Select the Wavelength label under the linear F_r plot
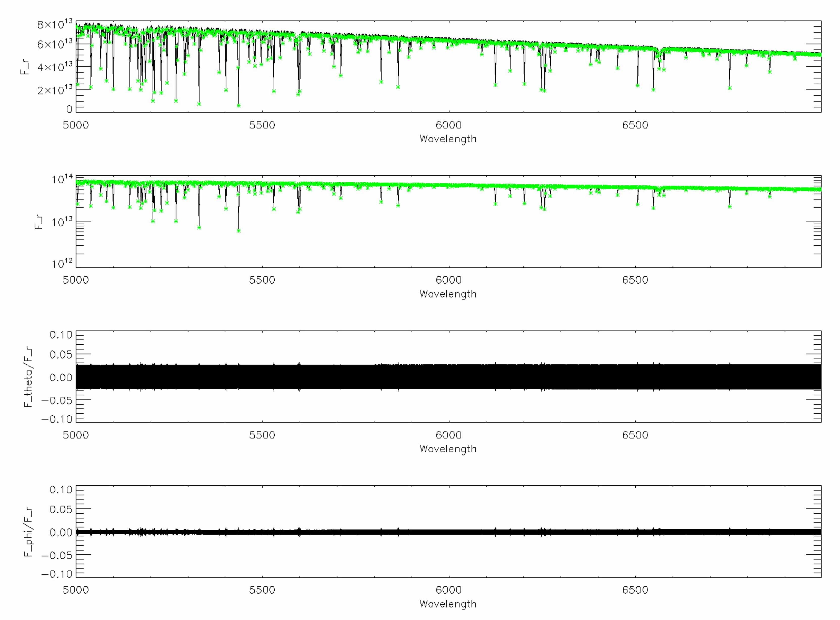The height and width of the screenshot is (620, 840). [x=448, y=139]
